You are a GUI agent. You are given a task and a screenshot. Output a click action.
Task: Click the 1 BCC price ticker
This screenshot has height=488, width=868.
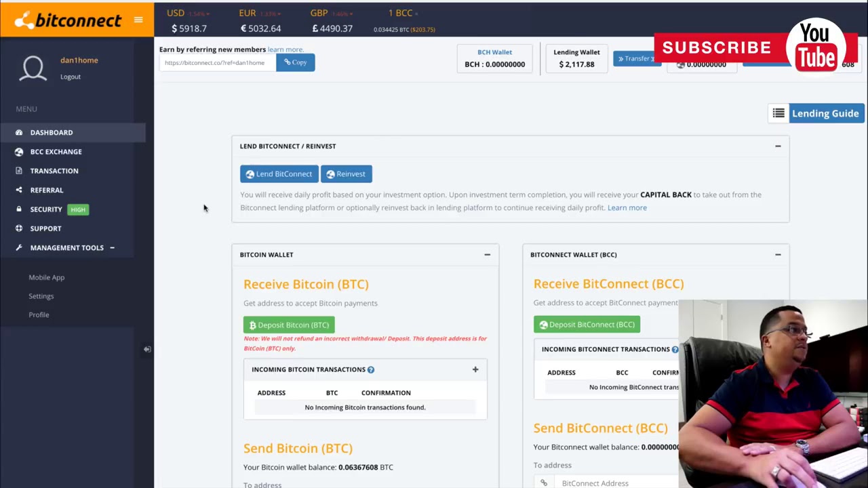coord(404,20)
